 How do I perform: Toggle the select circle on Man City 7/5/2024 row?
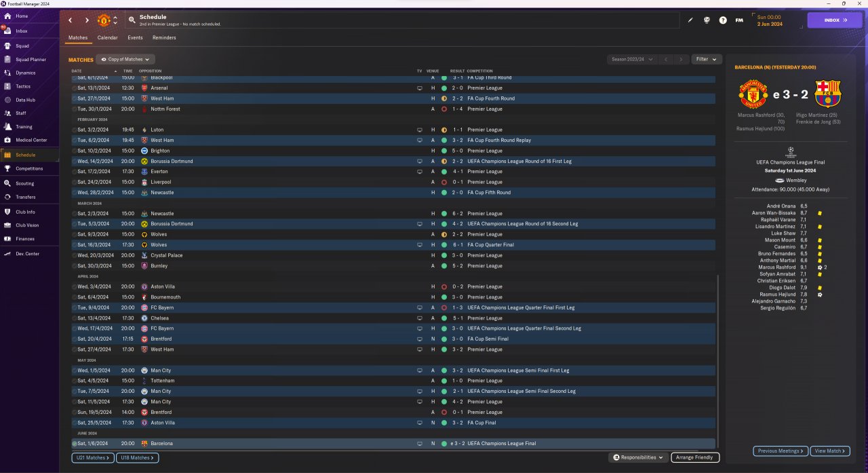coord(75,391)
